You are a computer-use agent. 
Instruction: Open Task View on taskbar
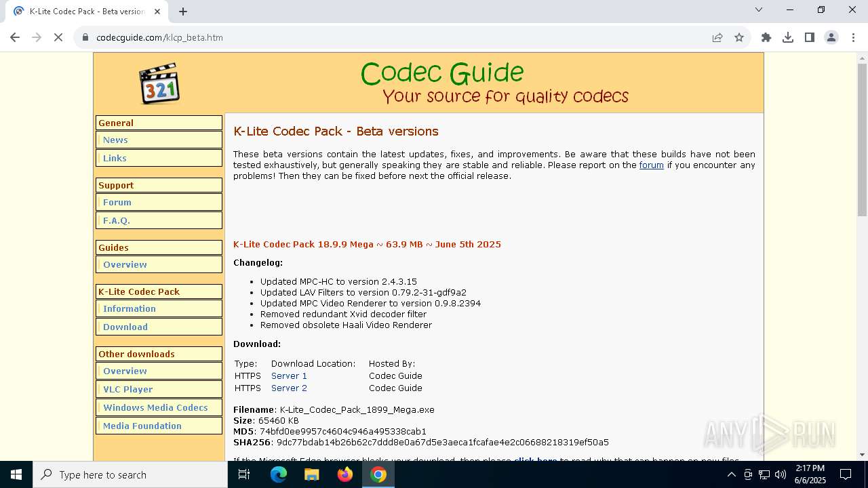point(244,474)
